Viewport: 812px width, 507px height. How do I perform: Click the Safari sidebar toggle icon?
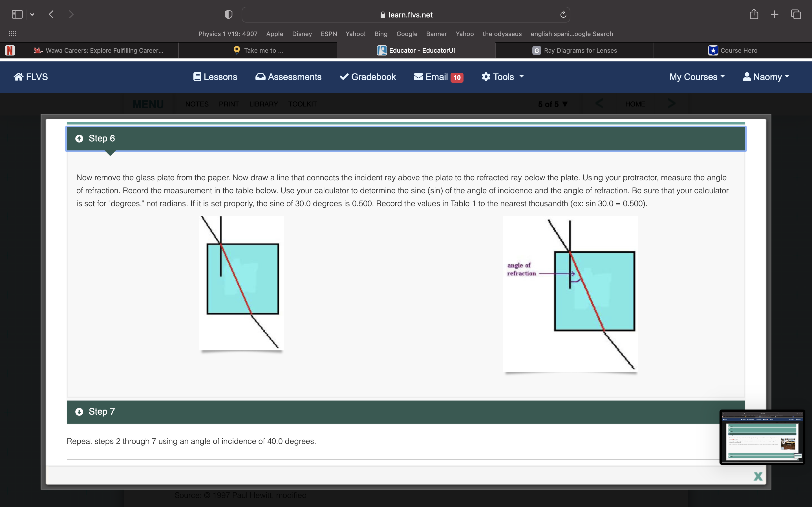(17, 14)
